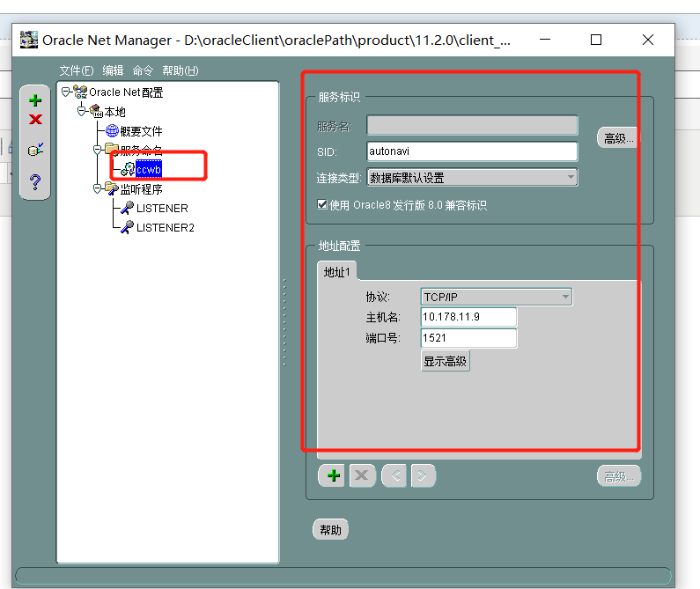Viewport: 700px width, 589px height.
Task: Select the ccwb service entry
Action: (x=149, y=169)
